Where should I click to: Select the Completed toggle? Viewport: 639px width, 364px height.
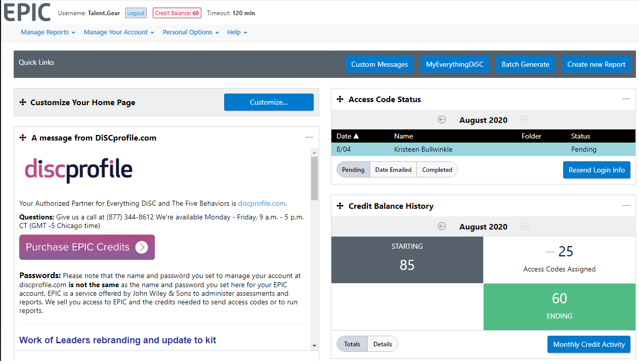[437, 170]
